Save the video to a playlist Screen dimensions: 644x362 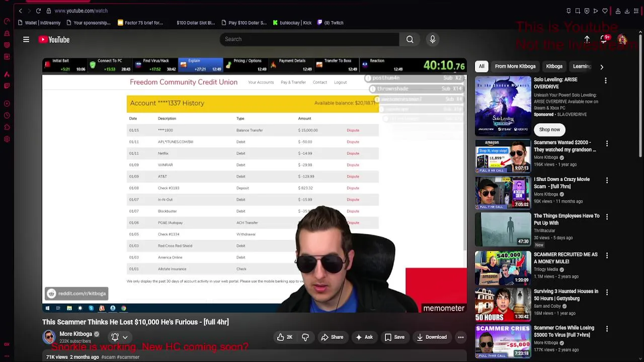click(x=394, y=337)
